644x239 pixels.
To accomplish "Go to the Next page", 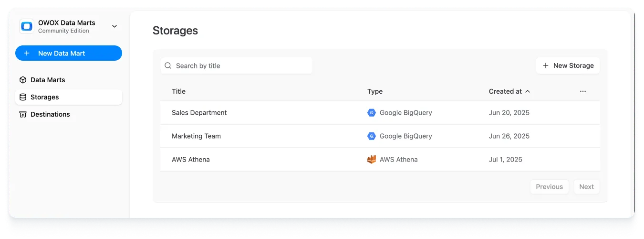I will (586, 186).
